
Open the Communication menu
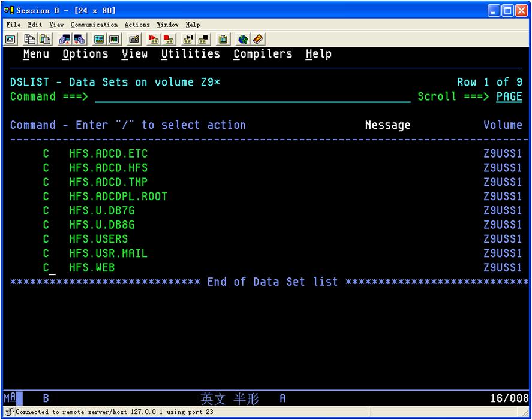point(94,25)
